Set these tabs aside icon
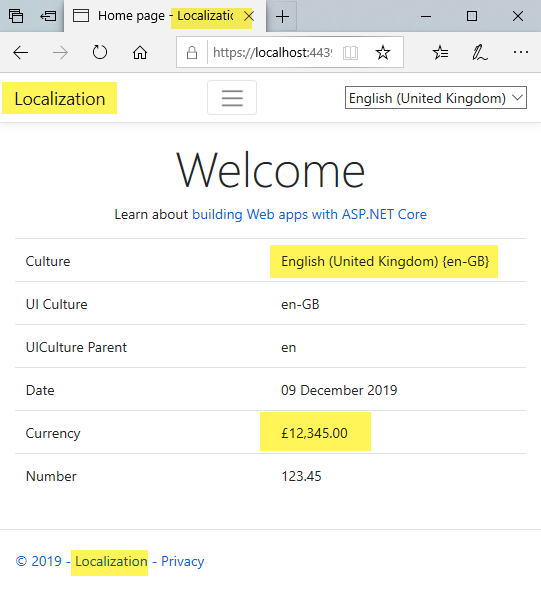541x590 pixels. [48, 16]
